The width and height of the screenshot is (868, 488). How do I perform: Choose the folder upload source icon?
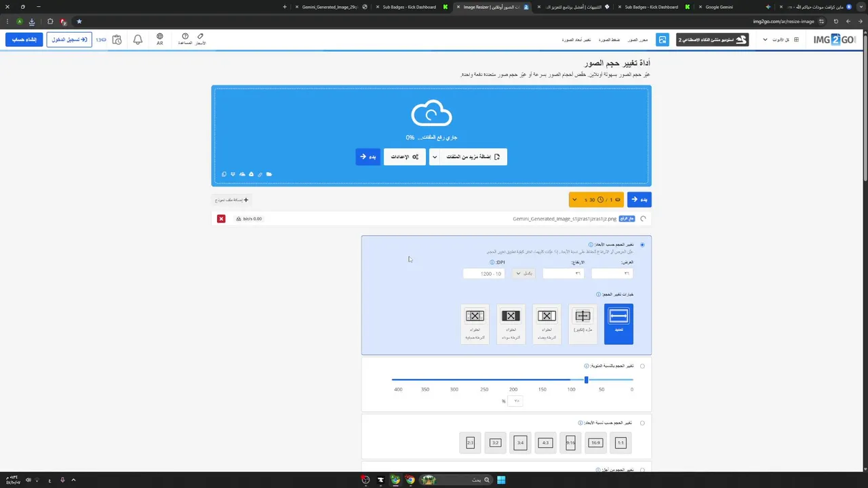coord(269,174)
